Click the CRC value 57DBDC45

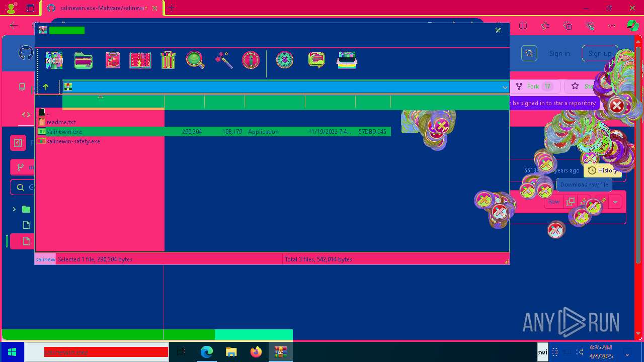tap(372, 132)
